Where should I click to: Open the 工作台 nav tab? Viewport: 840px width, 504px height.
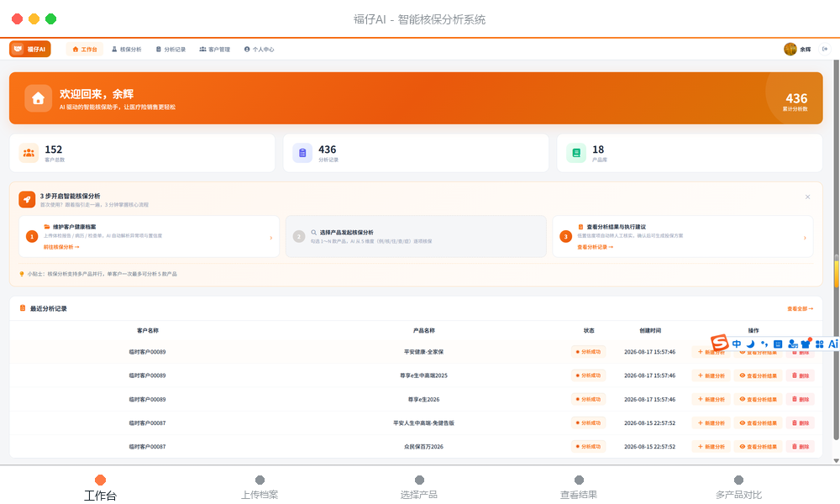[x=85, y=50]
